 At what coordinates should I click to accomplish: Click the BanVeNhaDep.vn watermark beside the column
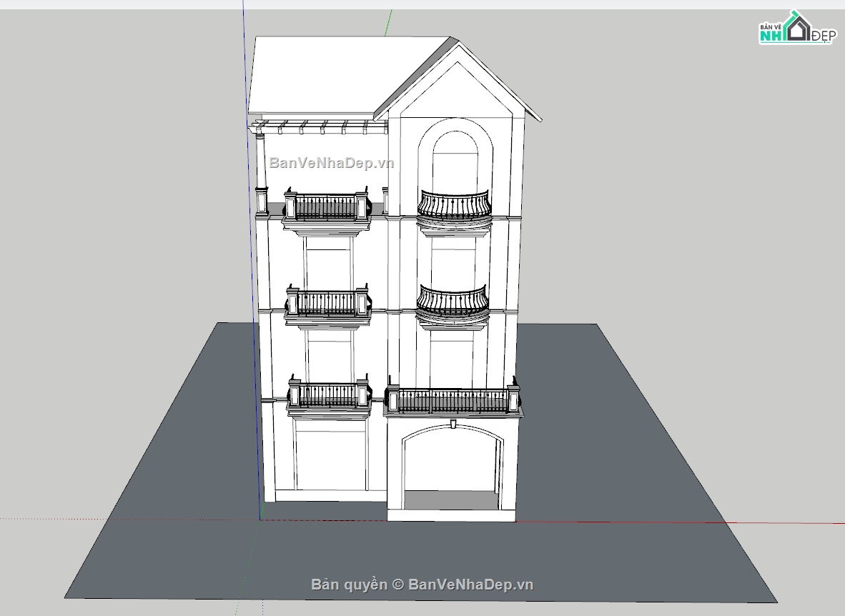(x=331, y=163)
